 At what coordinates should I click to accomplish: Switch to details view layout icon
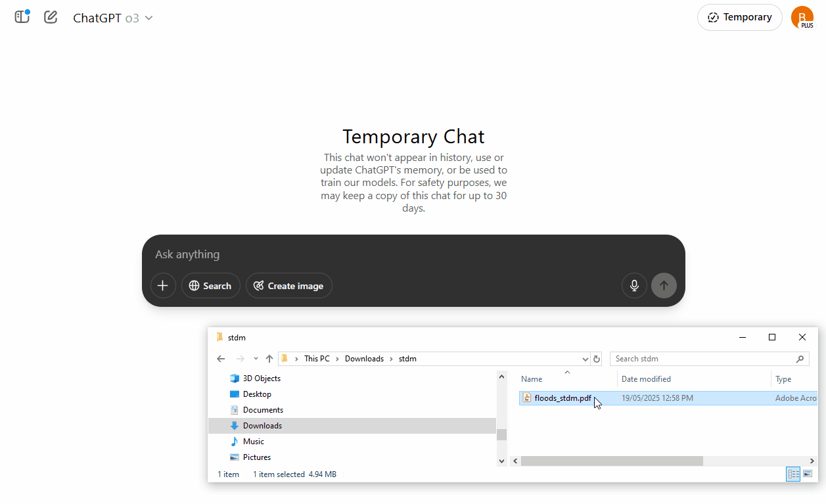(793, 474)
